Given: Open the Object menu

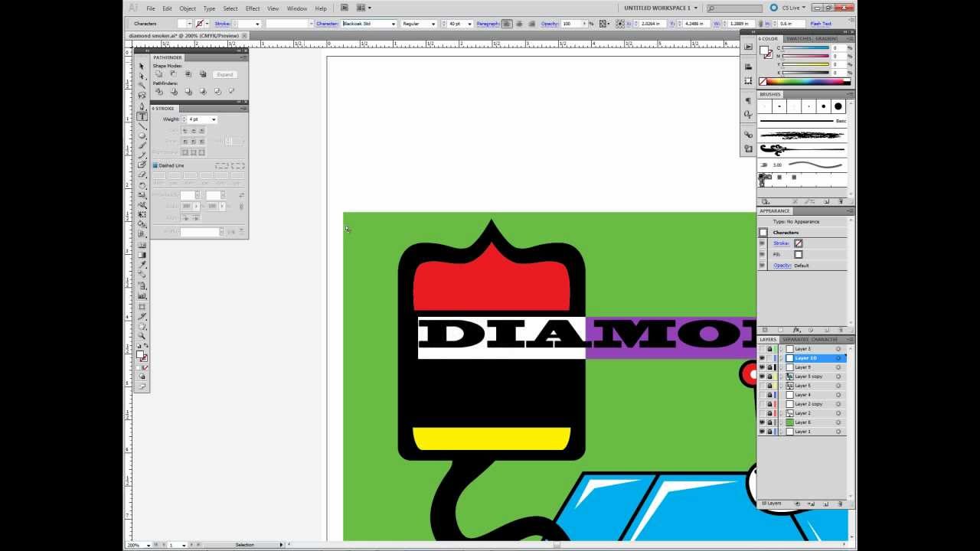Looking at the screenshot, I should [188, 8].
